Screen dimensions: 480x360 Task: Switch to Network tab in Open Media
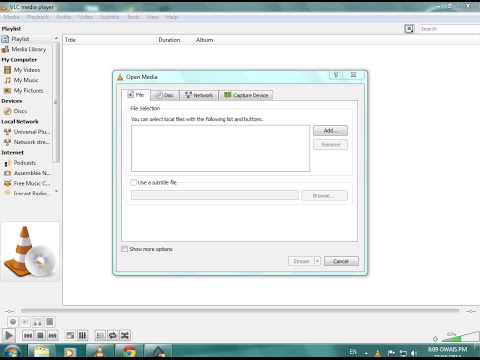tap(199, 95)
